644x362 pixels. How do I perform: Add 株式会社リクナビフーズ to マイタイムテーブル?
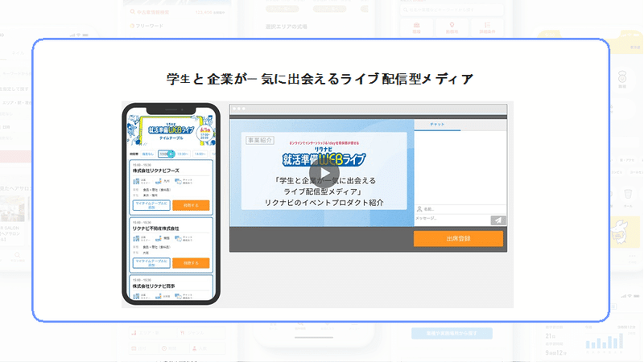[151, 205]
